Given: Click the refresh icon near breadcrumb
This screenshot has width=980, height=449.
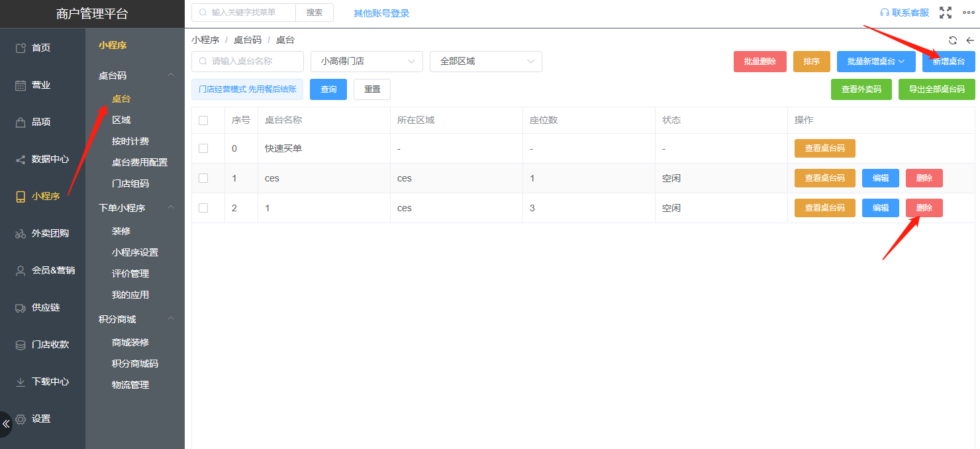Looking at the screenshot, I should click(x=953, y=40).
